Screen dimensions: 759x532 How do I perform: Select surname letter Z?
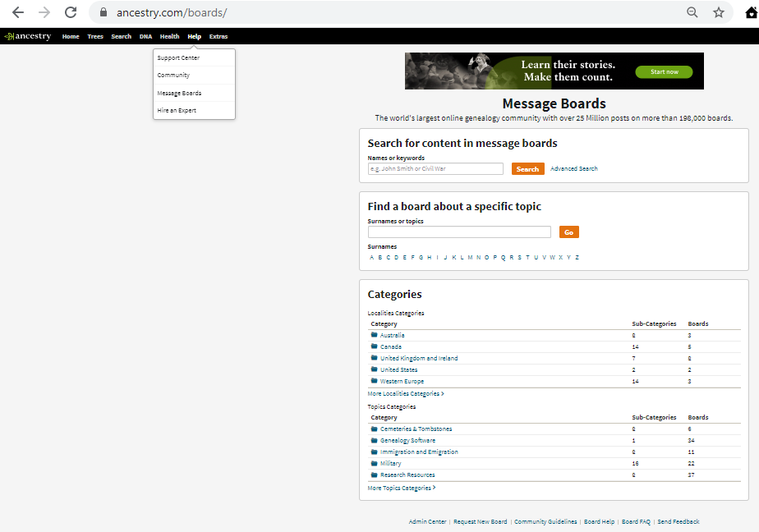click(x=577, y=257)
